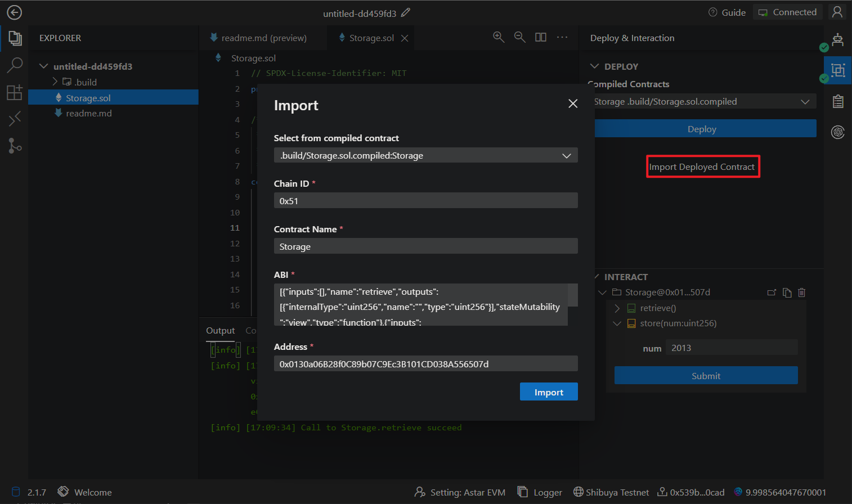Switch to readme.md (preview) tab
852x504 pixels.
[x=263, y=38]
